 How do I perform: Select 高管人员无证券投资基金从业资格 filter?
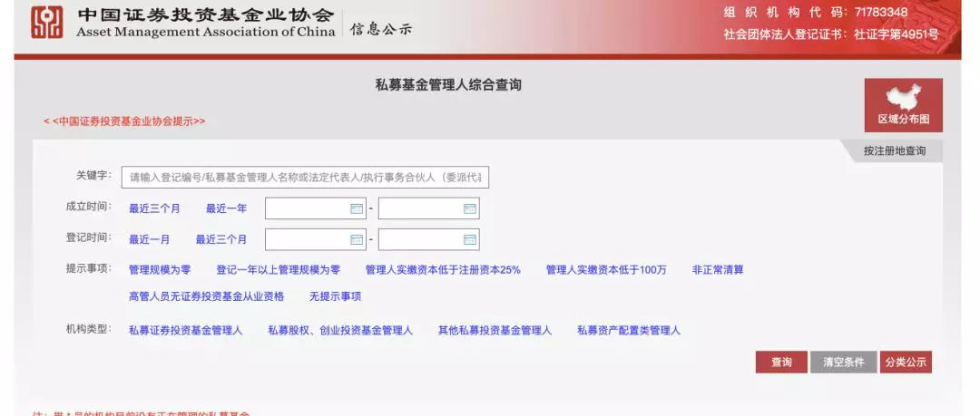coord(206,296)
